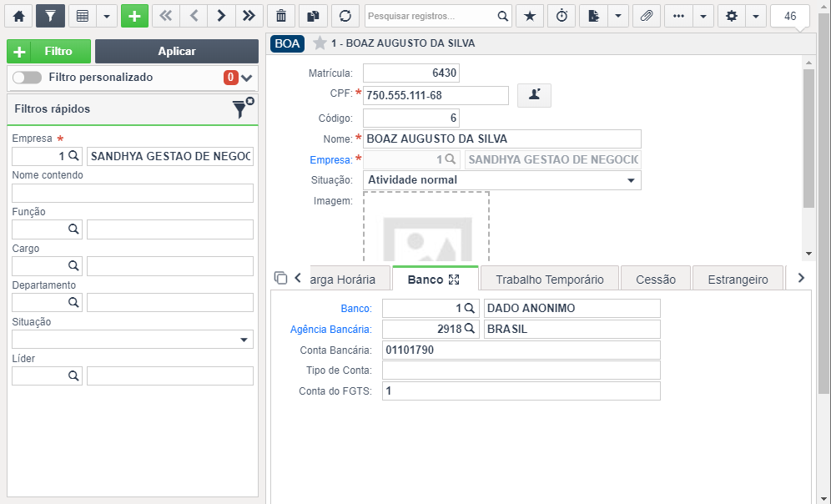
Task: Click the Nome contendo filter field
Action: coord(133,193)
